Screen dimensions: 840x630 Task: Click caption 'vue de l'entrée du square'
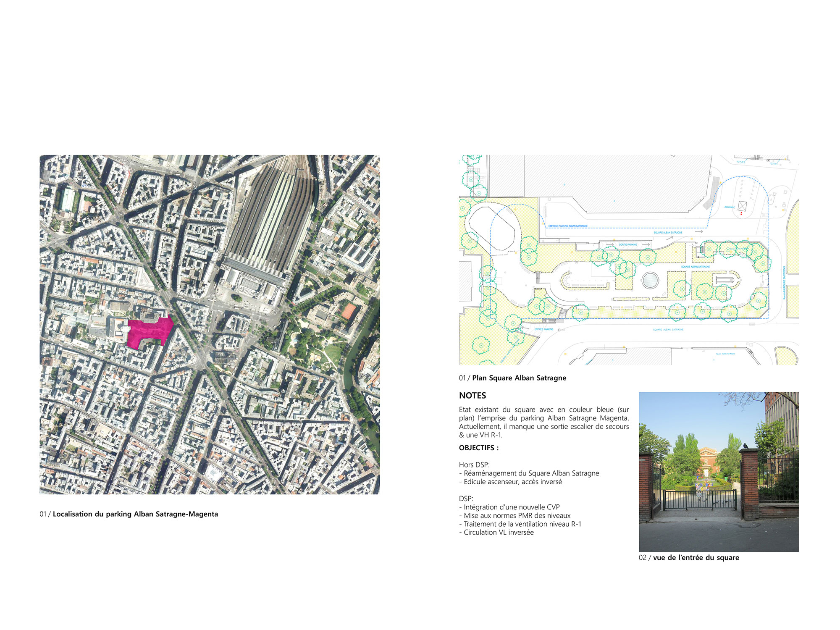point(696,558)
